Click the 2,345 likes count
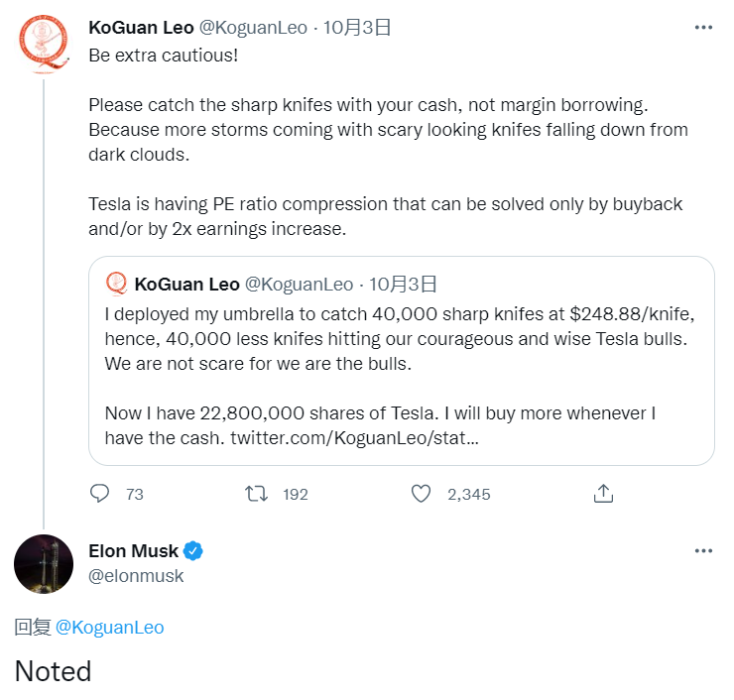This screenshot has height=700, width=734. [468, 494]
